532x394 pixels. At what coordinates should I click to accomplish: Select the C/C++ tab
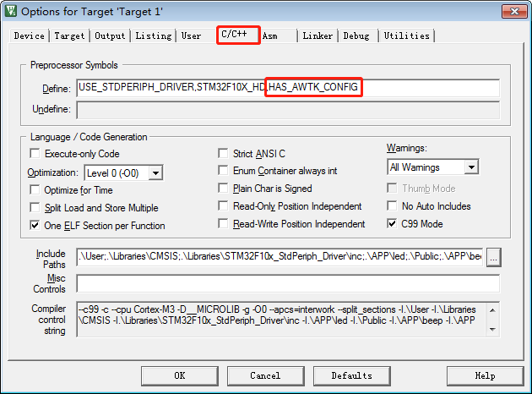[x=238, y=35]
